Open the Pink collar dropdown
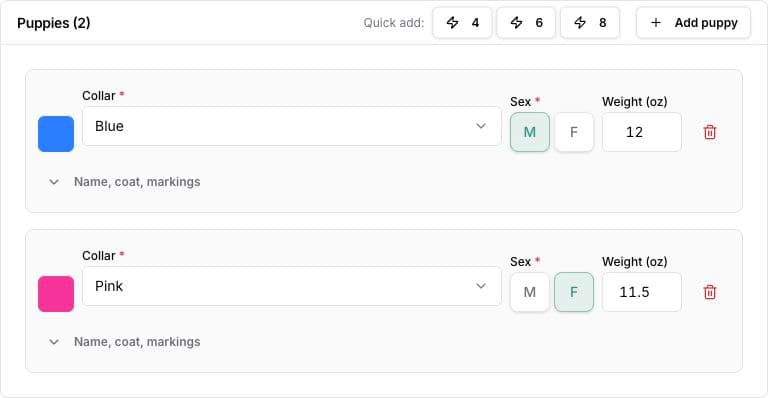This screenshot has height=398, width=768. click(x=292, y=286)
